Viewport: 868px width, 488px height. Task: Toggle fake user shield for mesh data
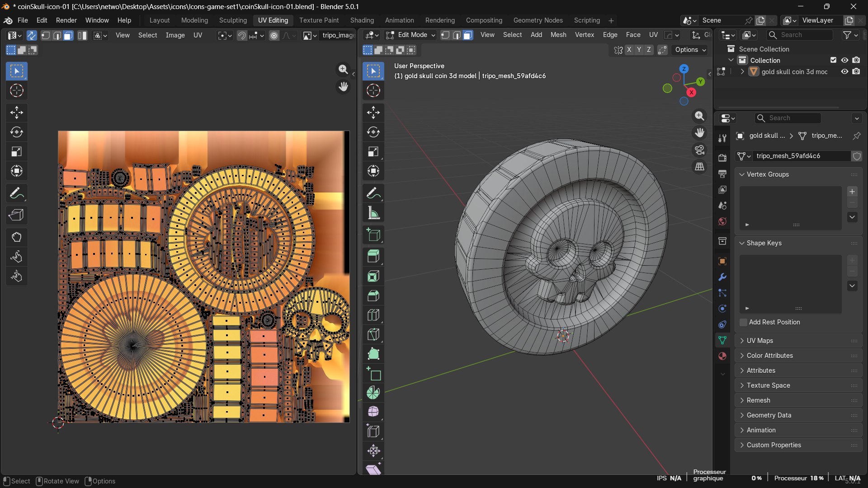click(857, 156)
